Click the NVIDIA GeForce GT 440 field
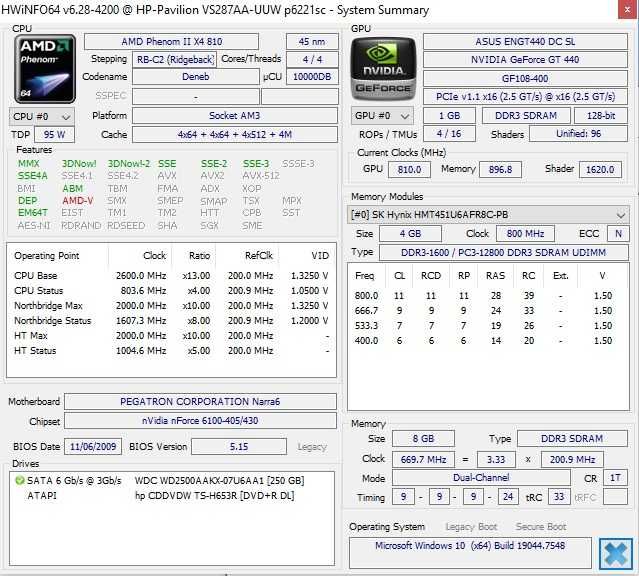 point(525,60)
